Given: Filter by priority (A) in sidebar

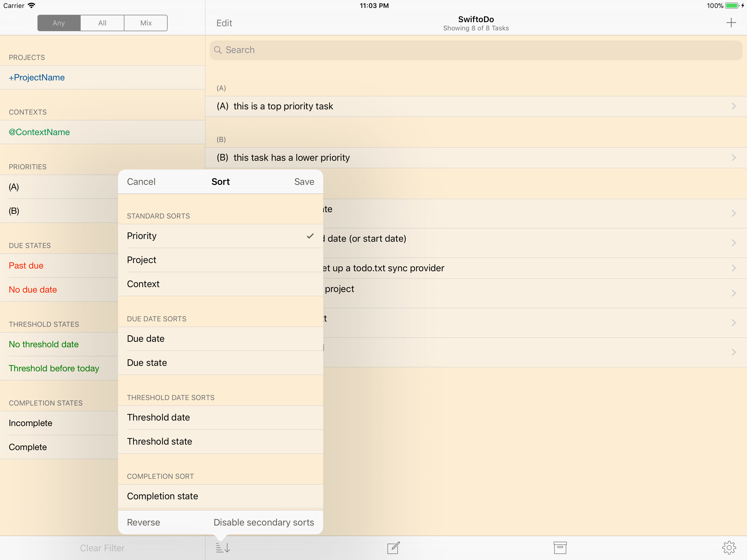Looking at the screenshot, I should [x=59, y=187].
